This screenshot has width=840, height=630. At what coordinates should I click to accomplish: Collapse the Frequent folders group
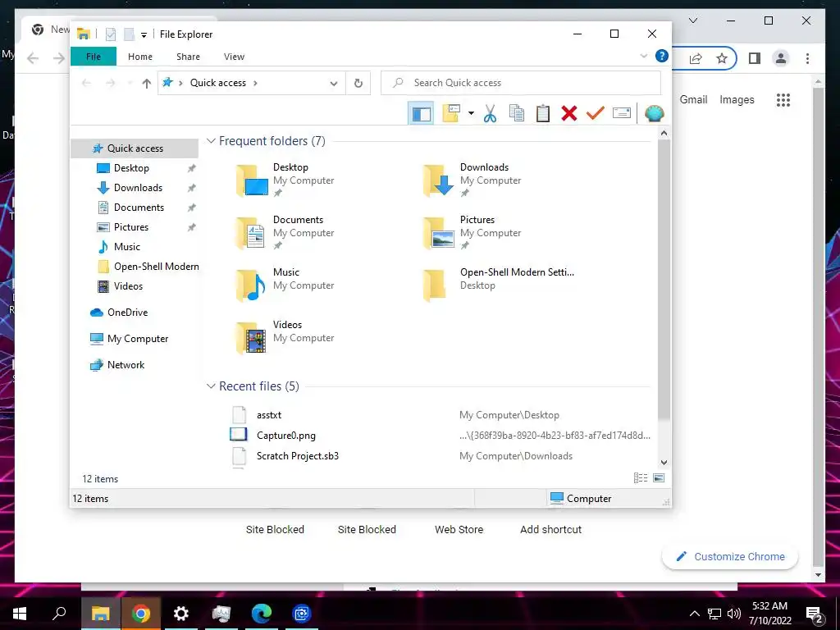211,141
